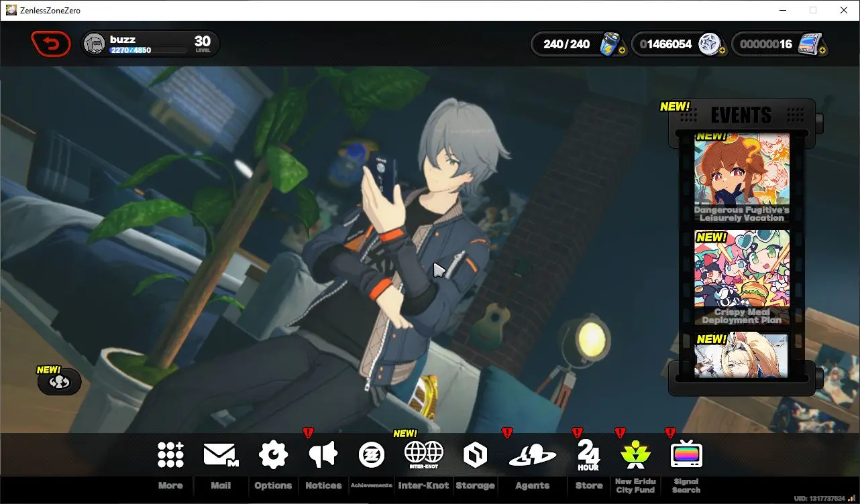Viewport: 860px width, 504px height.
Task: Click the 240/240 battery charge counter
Action: (x=567, y=44)
